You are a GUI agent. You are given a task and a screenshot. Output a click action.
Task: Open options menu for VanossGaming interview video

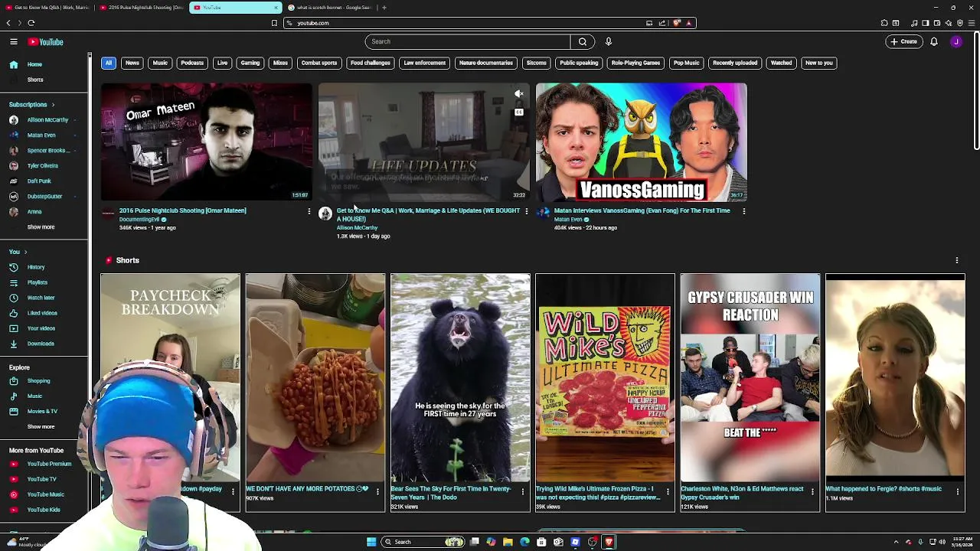coord(743,211)
